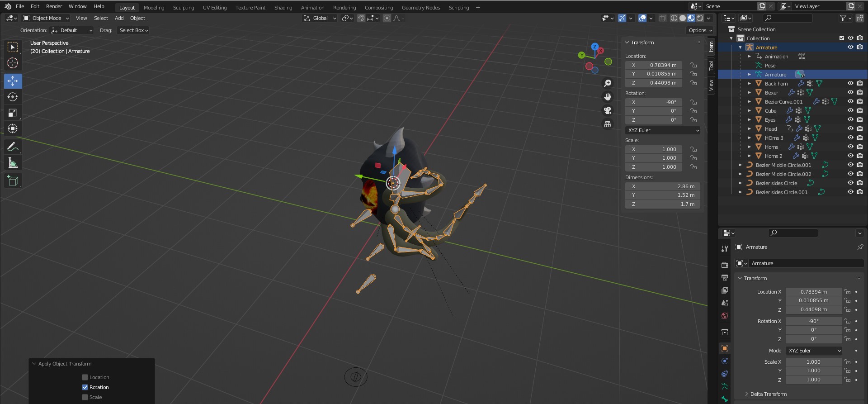Open the Select menu in viewport header
The height and width of the screenshot is (404, 868).
point(101,18)
